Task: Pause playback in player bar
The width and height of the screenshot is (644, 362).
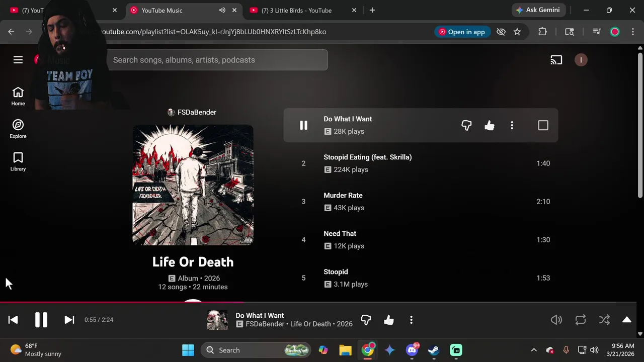Action: [41, 320]
